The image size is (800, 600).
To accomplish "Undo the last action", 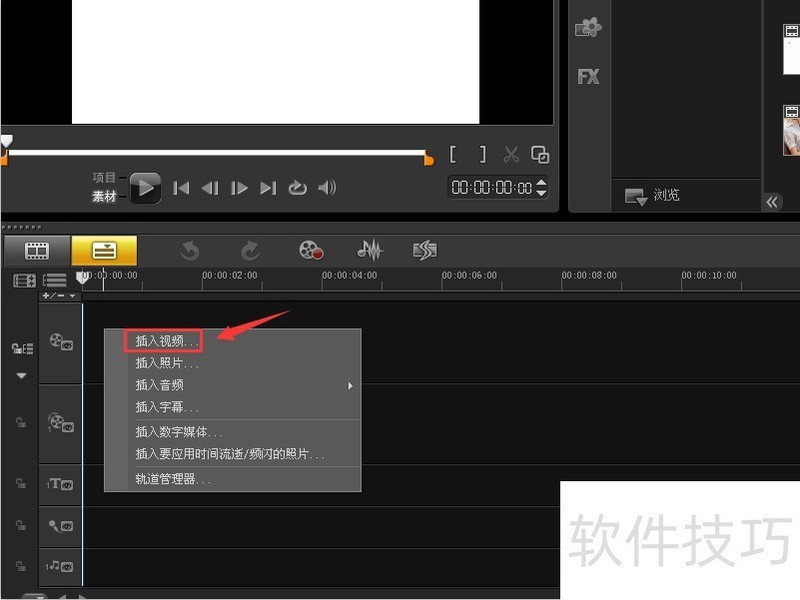I will [190, 251].
